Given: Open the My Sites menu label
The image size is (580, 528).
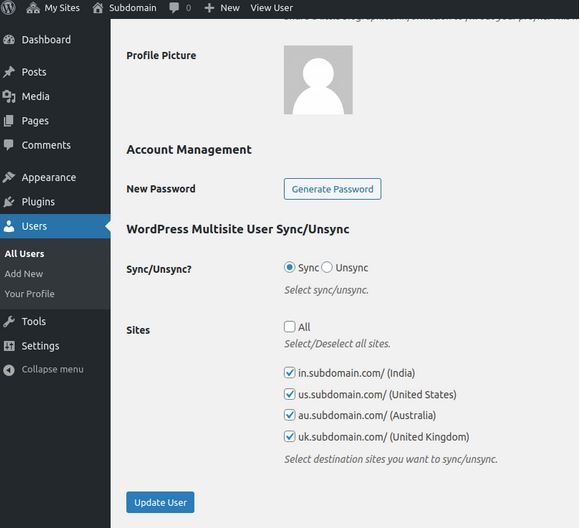Looking at the screenshot, I should coord(62,8).
